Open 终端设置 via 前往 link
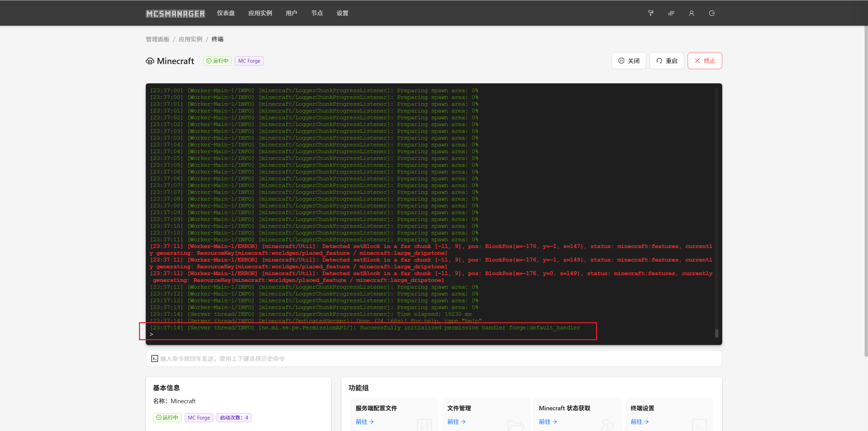 tap(639, 422)
